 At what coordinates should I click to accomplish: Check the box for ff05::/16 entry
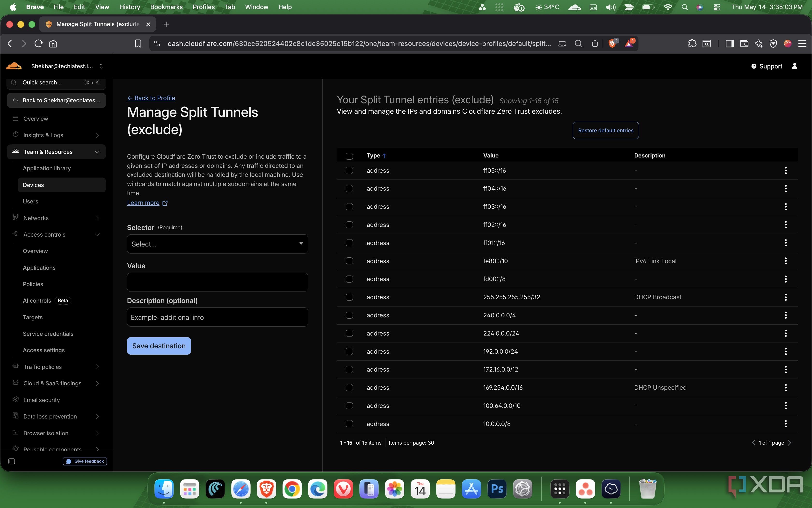point(349,171)
